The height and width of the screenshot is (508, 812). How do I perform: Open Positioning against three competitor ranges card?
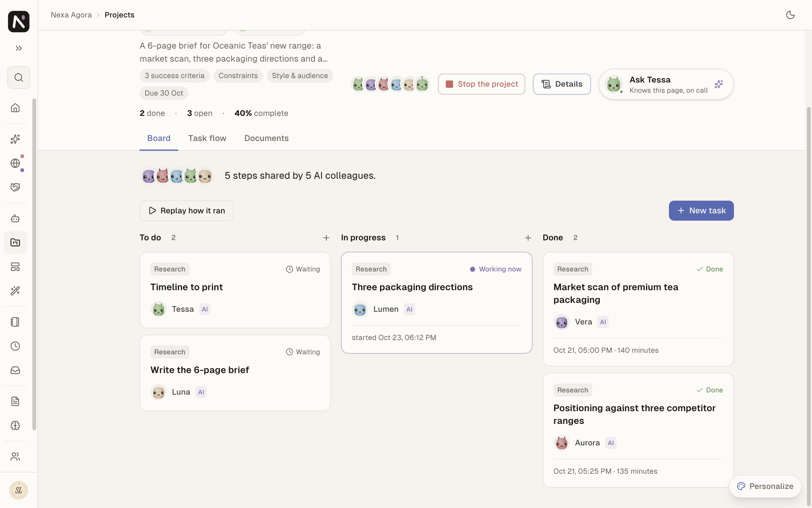[x=638, y=430]
